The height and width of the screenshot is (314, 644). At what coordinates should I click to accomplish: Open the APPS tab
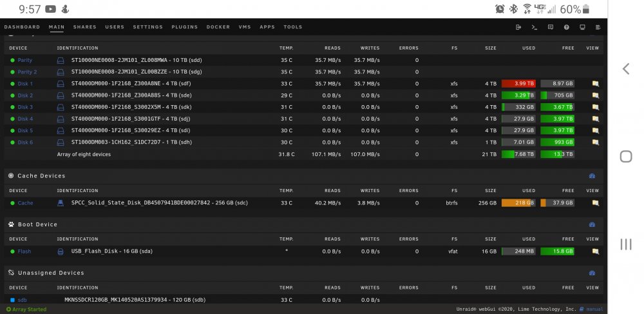(x=267, y=27)
